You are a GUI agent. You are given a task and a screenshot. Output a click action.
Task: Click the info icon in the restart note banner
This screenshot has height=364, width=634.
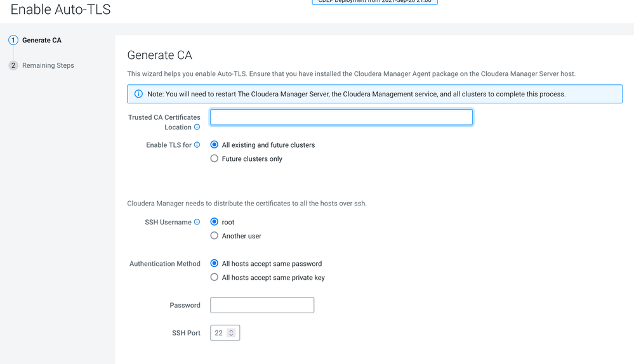[138, 94]
